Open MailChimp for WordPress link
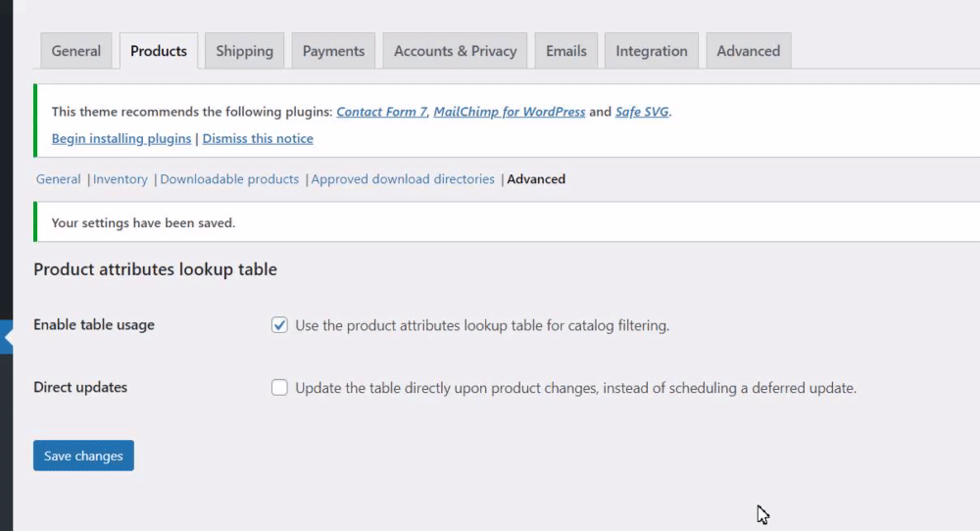This screenshot has height=531, width=980. click(510, 112)
